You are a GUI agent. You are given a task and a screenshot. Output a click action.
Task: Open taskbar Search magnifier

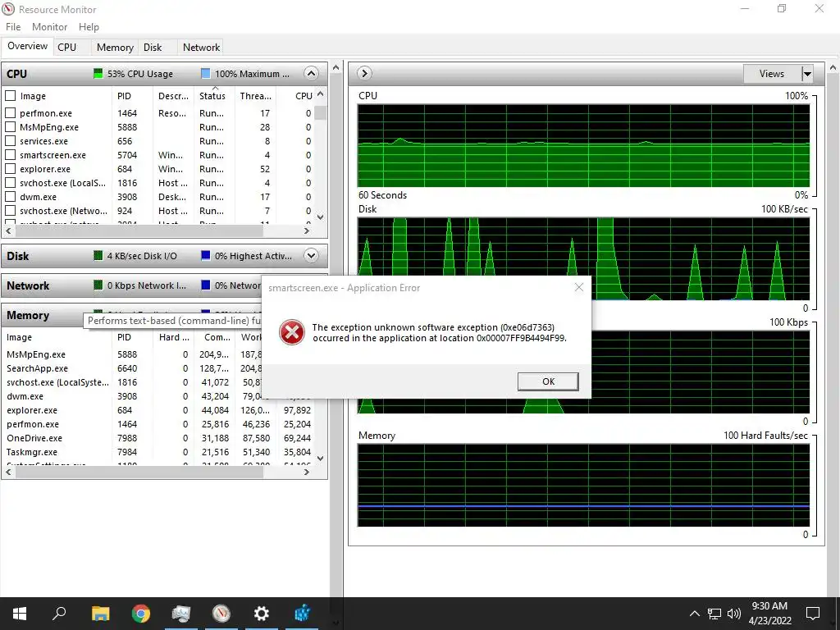click(x=59, y=614)
